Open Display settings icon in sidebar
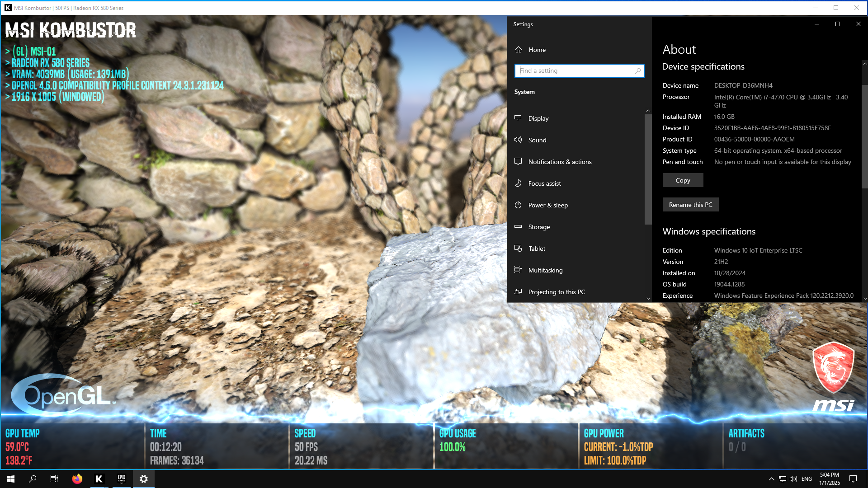This screenshot has width=868, height=488. [518, 118]
